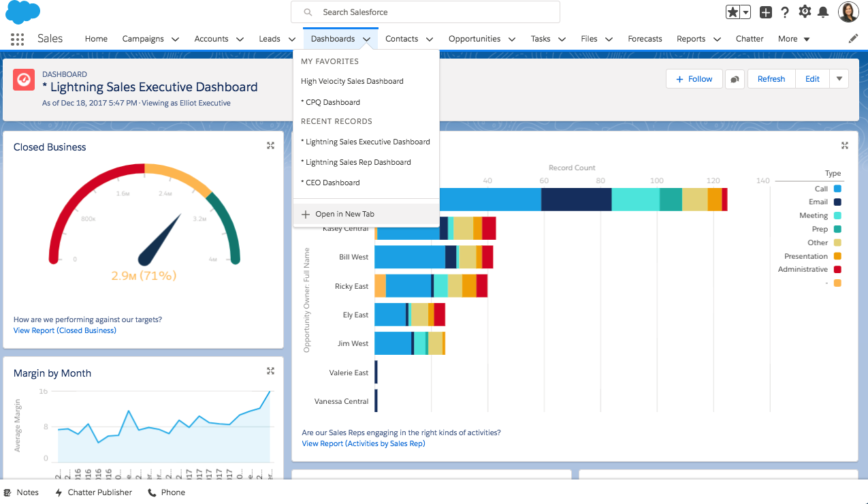Click the Call legend color swatch
The width and height of the screenshot is (868, 504).
pyautogui.click(x=837, y=189)
